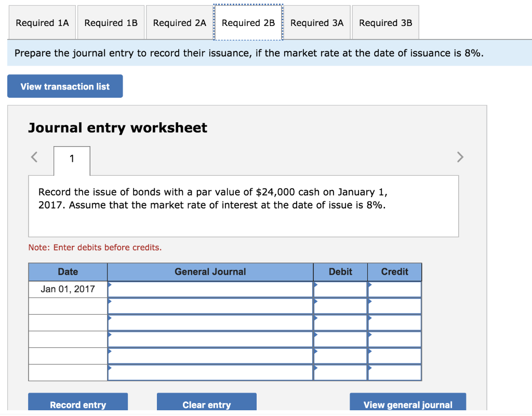Click the Date column header

pos(68,271)
